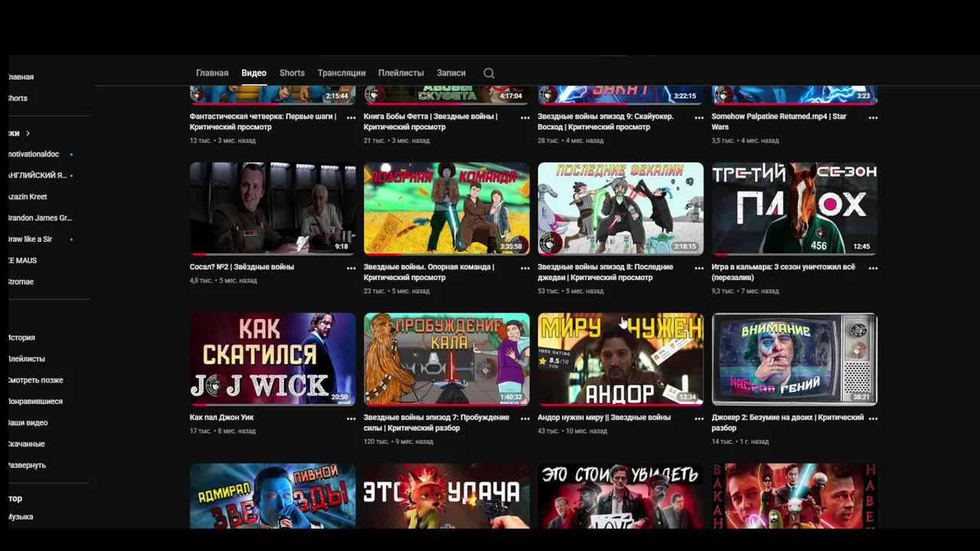Open the Трансляции channel tab
980x551 pixels.
341,73
